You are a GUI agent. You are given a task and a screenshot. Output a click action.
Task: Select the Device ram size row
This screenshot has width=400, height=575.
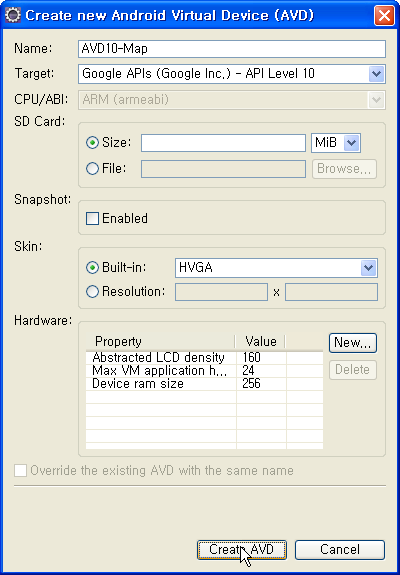204,384
